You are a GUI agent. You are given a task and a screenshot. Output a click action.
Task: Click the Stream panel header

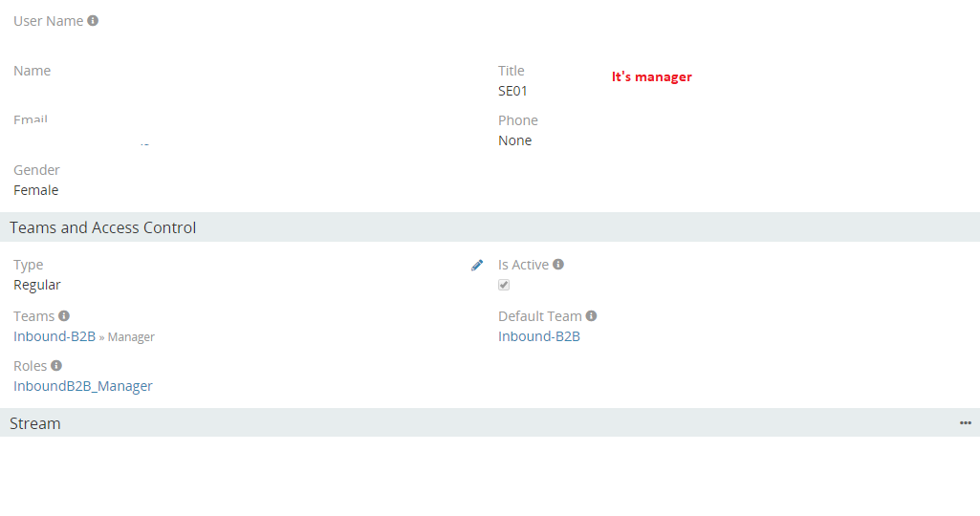click(35, 423)
